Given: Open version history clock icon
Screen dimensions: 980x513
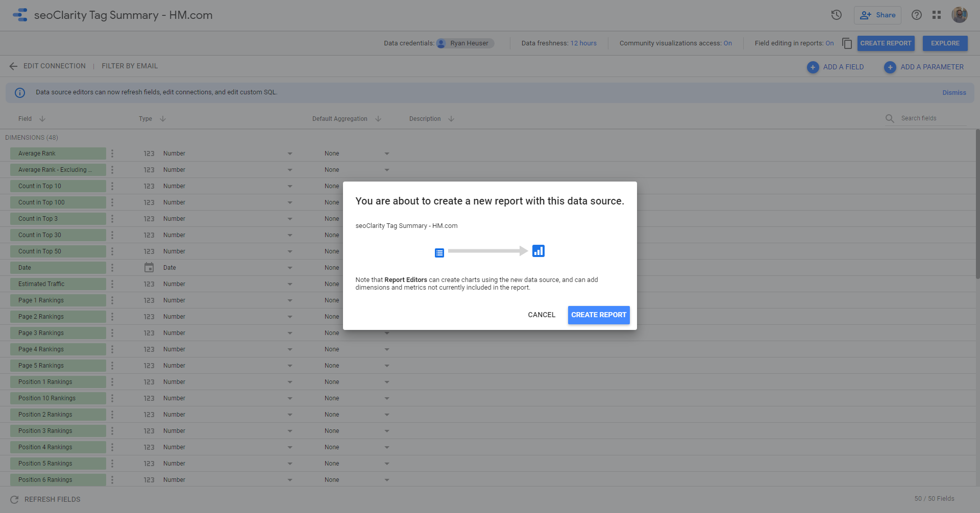Looking at the screenshot, I should pos(836,15).
